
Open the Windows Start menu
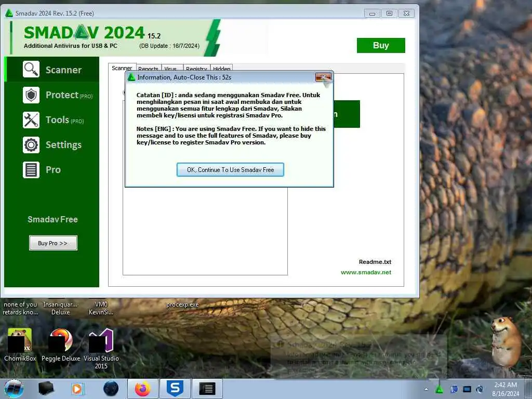(14, 389)
